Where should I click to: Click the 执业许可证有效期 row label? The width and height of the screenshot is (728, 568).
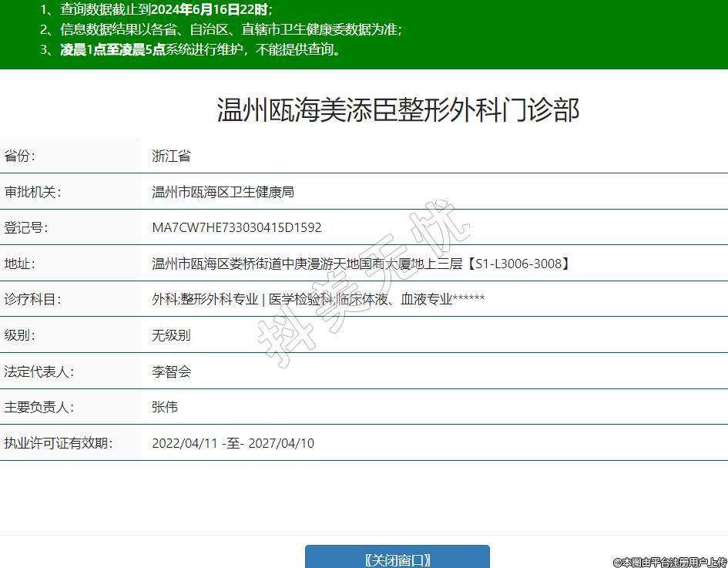[58, 443]
